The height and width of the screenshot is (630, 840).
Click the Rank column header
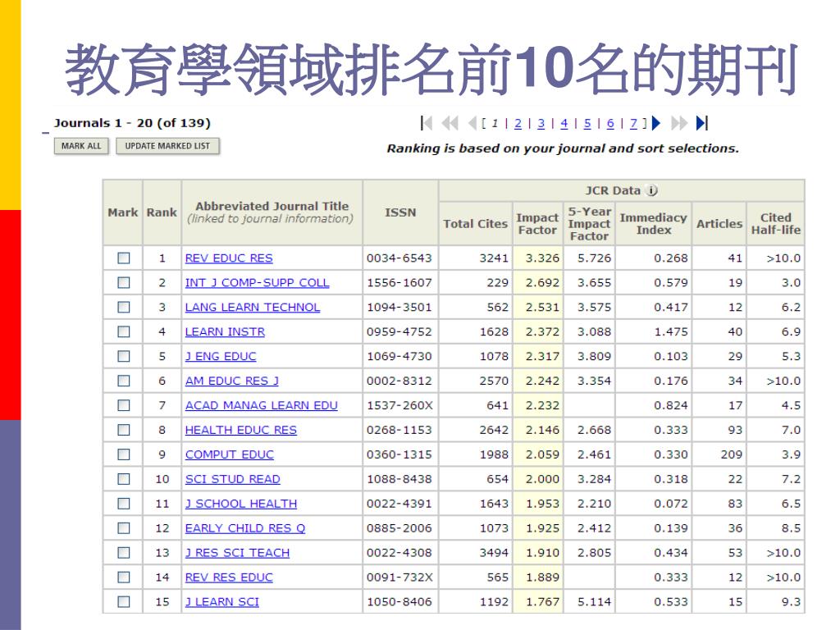coord(162,212)
